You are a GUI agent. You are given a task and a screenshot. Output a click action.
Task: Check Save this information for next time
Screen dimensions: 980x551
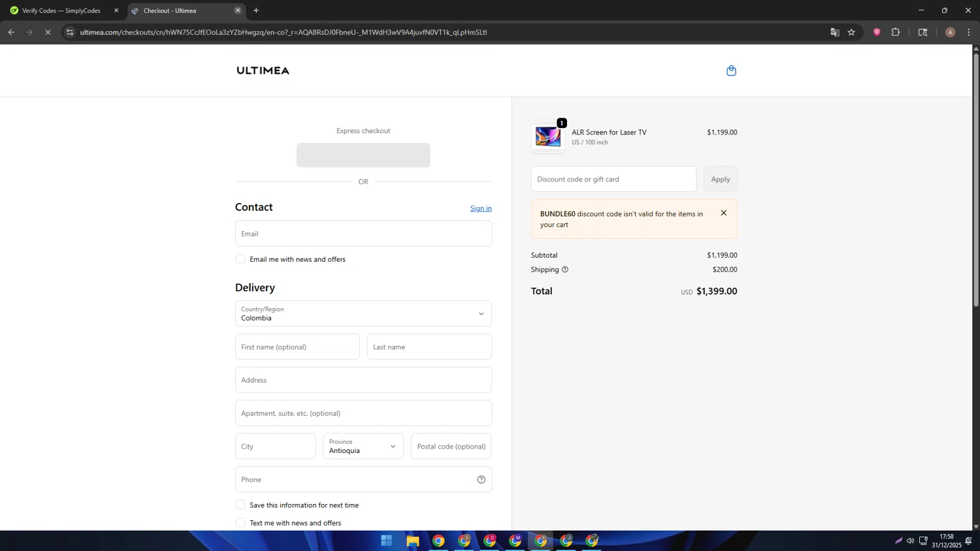tap(240, 505)
